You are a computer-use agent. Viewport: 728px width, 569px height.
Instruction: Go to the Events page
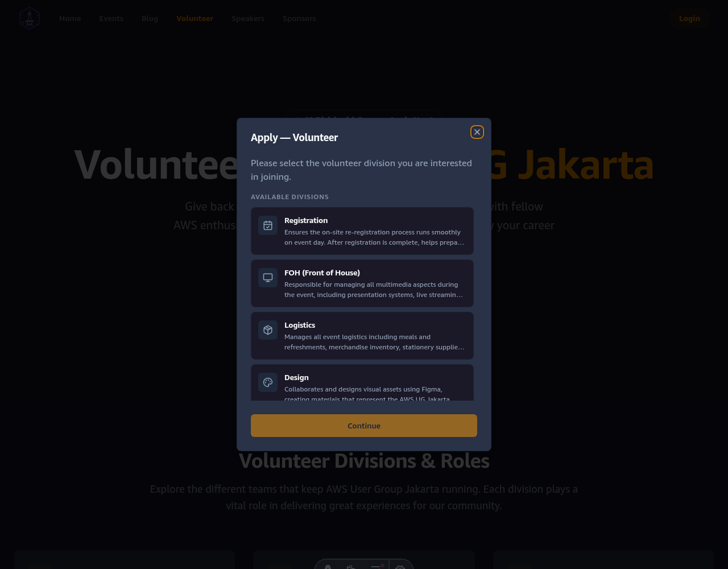111,18
